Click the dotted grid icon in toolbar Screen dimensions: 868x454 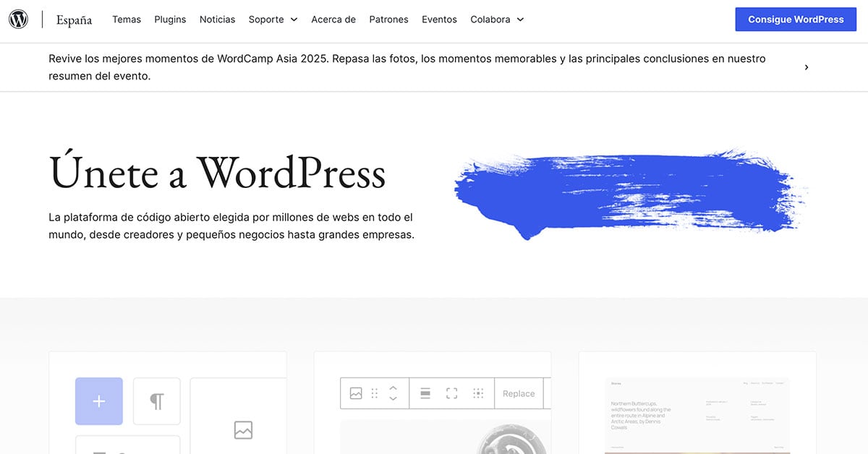click(478, 393)
